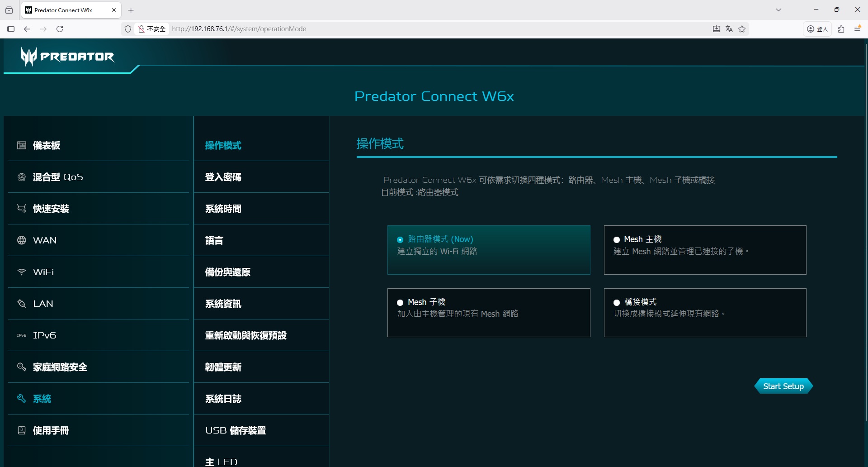Select the Mesh 主機 radio button
Viewport: 868px width, 467px height.
click(x=617, y=240)
